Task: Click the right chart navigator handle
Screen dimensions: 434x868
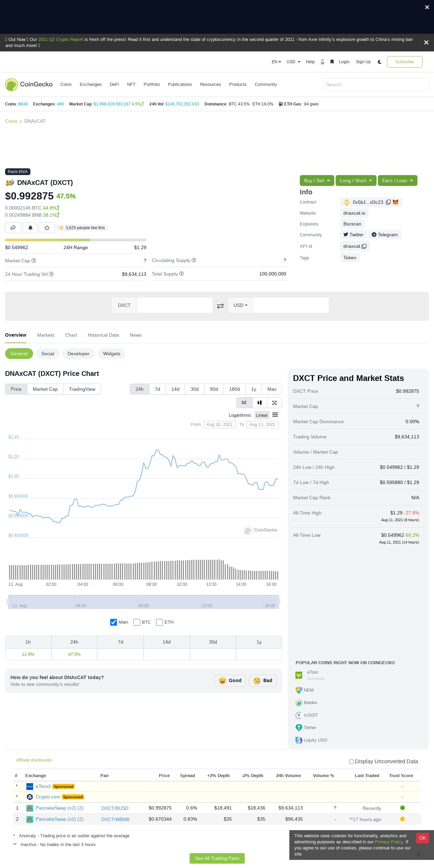Action: [279, 602]
